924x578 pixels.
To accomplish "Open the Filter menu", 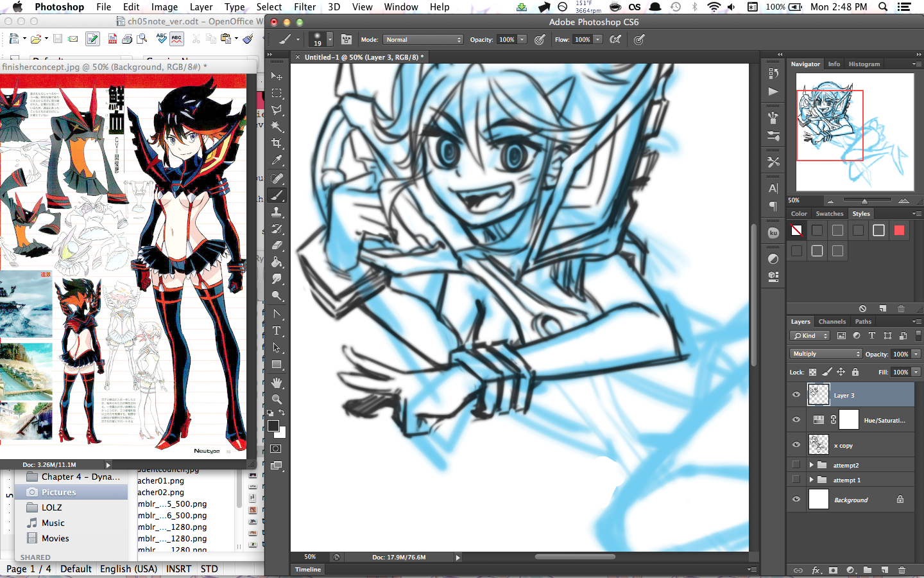I will pyautogui.click(x=305, y=7).
